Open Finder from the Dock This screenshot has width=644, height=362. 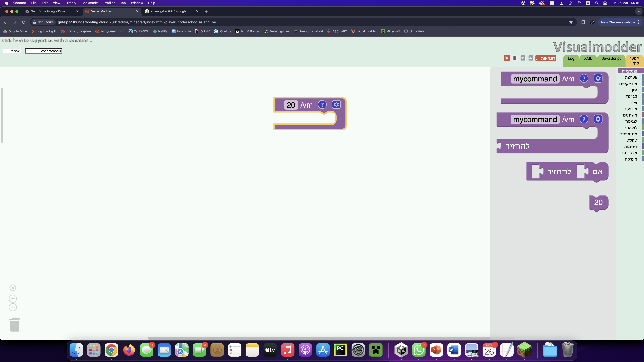click(76, 350)
